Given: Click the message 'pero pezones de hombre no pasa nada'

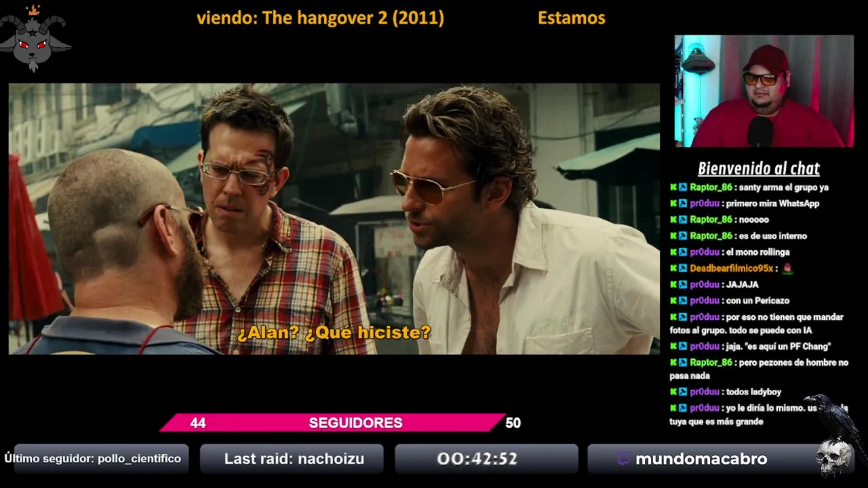Looking at the screenshot, I should [759, 369].
